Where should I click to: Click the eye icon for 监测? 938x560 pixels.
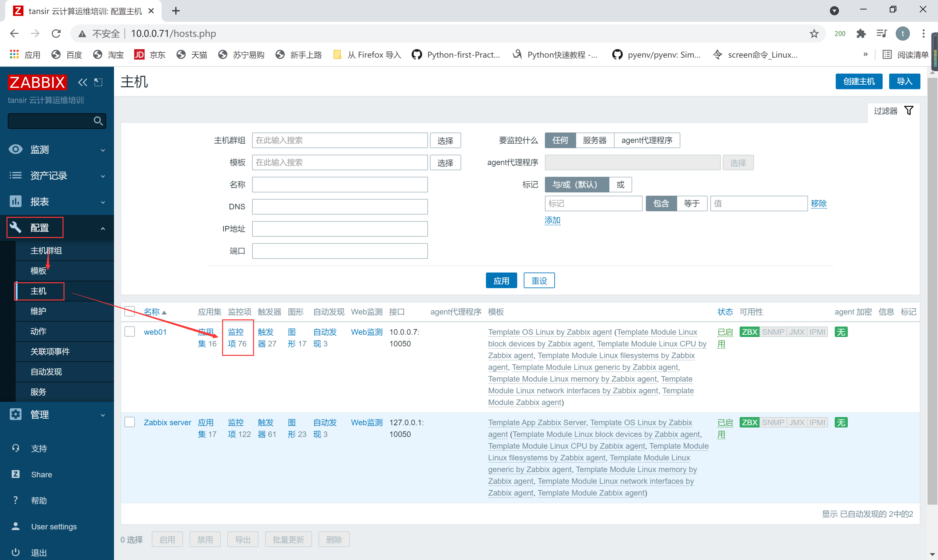point(16,149)
